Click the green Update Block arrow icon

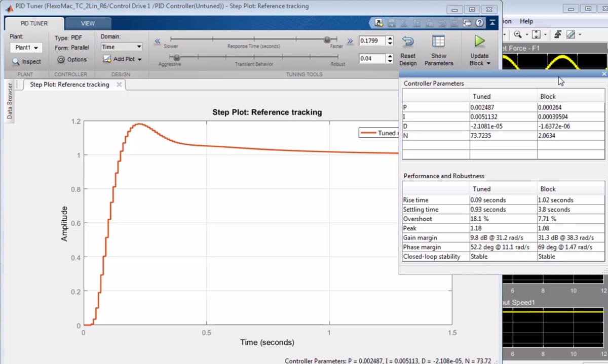point(479,41)
